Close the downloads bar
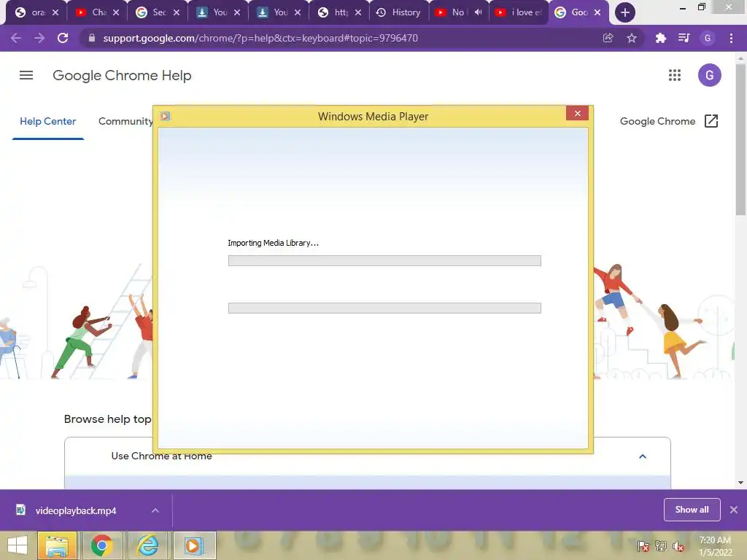 pos(734,510)
